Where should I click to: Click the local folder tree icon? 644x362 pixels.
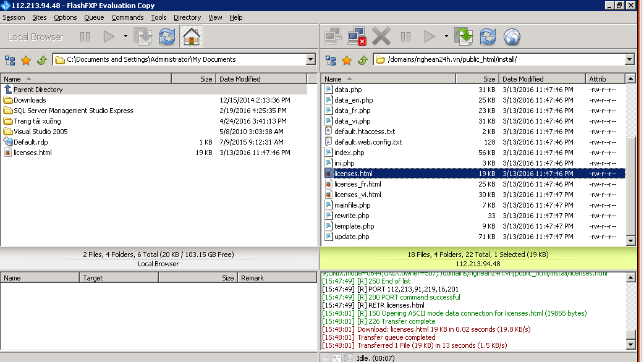point(10,61)
